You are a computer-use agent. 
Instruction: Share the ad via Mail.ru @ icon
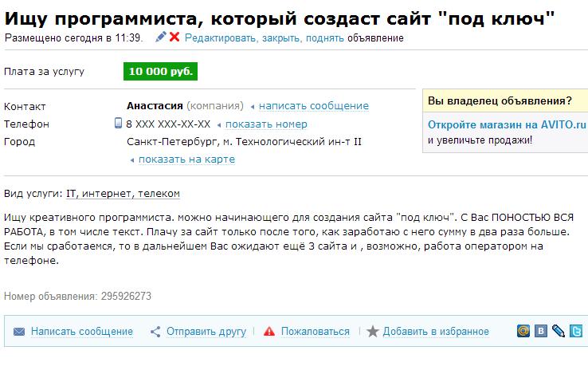tap(523, 331)
